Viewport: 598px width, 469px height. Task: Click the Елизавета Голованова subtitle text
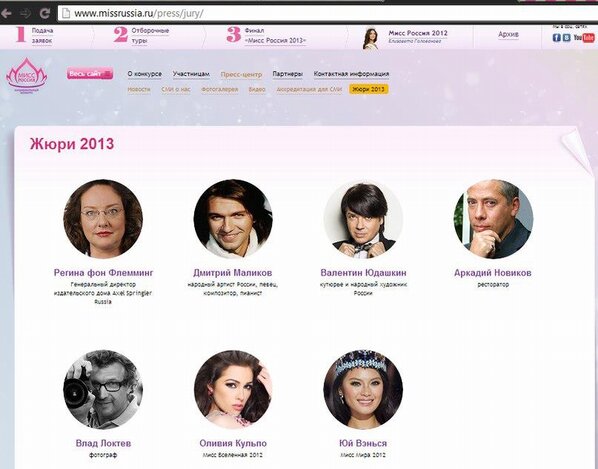415,41
